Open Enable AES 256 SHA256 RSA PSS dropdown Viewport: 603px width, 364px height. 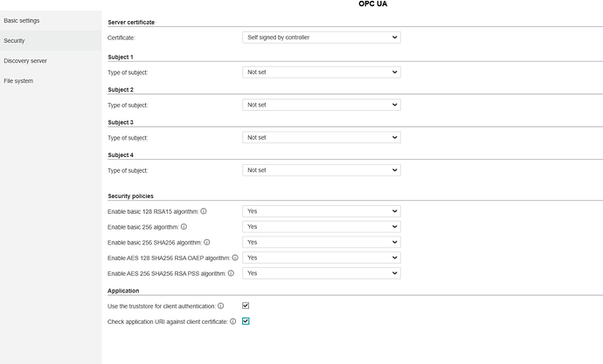click(x=321, y=273)
